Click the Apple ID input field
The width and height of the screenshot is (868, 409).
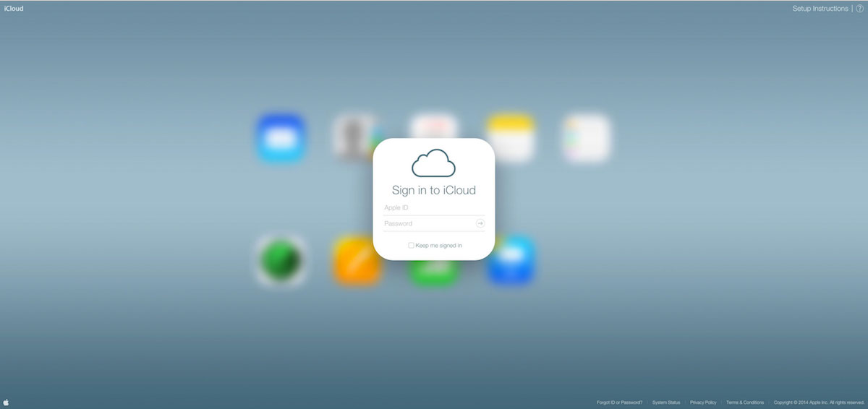[434, 207]
